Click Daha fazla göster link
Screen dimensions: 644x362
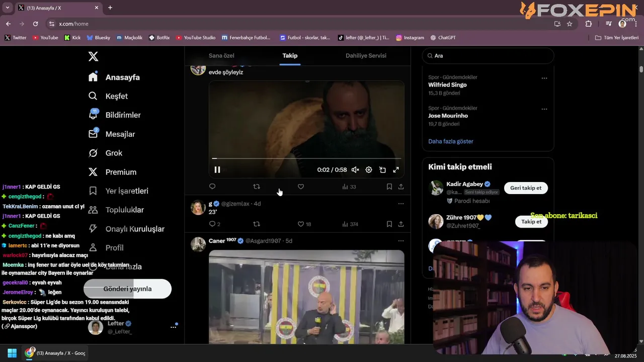tap(451, 141)
